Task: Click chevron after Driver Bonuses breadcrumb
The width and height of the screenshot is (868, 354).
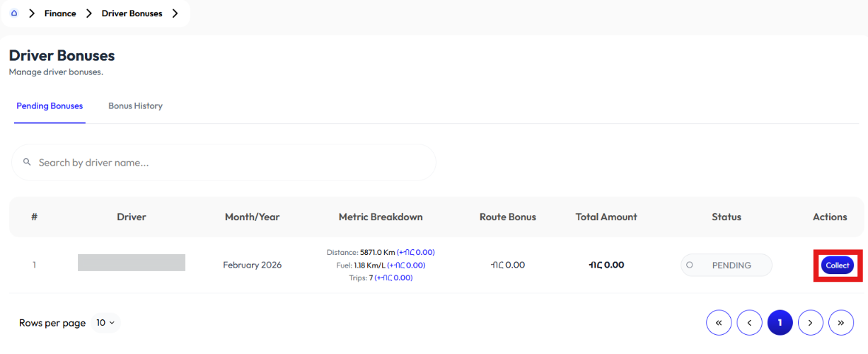Action: pyautogui.click(x=175, y=13)
